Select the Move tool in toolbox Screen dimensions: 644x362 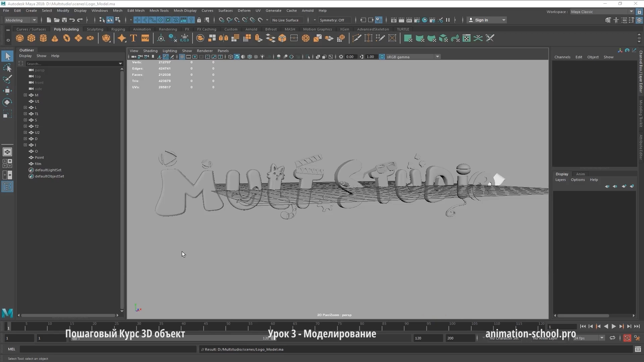click(7, 90)
